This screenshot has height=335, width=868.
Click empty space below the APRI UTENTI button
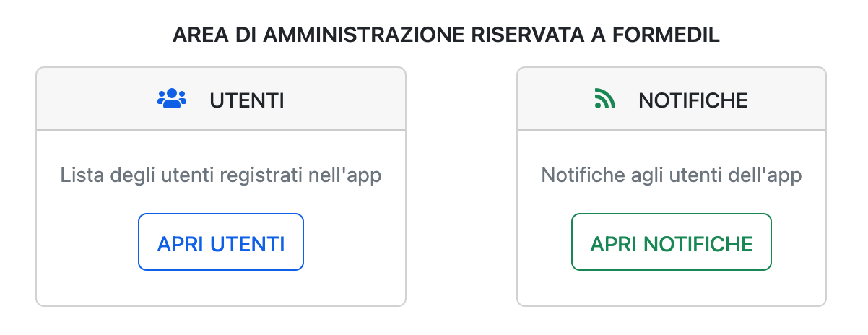pyautogui.click(x=221, y=289)
